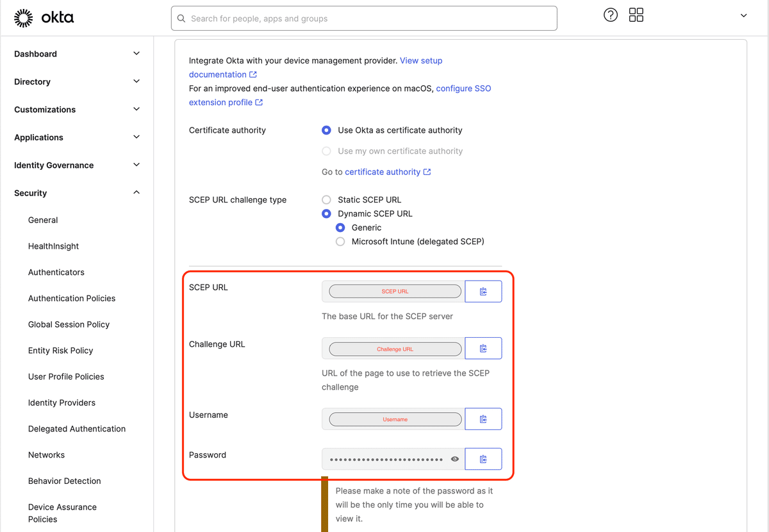Click the search magnifier icon

pos(180,19)
